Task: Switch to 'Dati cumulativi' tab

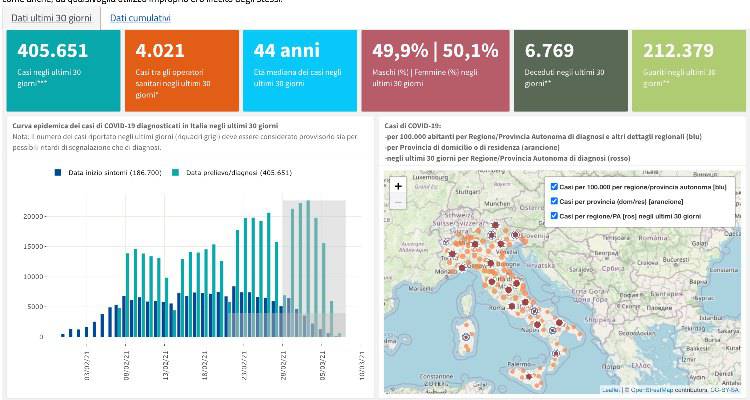Action: tap(140, 18)
